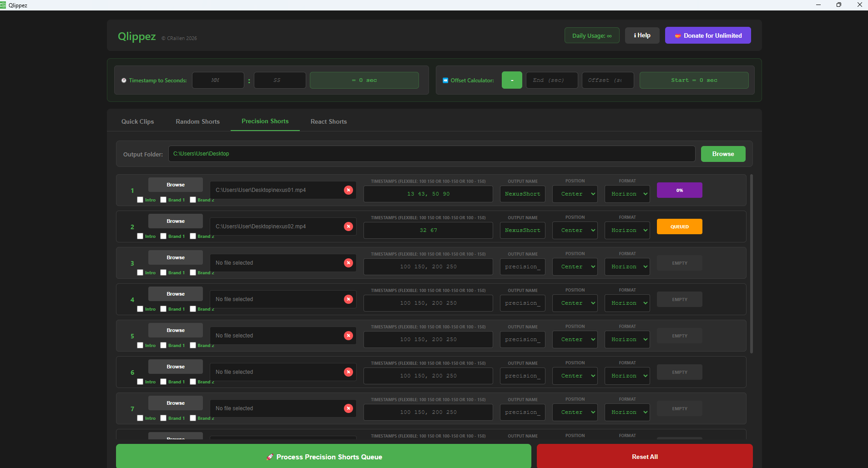Click the purple 0% progress bar in row 1
Viewport: 868px width, 468px height.
point(680,190)
